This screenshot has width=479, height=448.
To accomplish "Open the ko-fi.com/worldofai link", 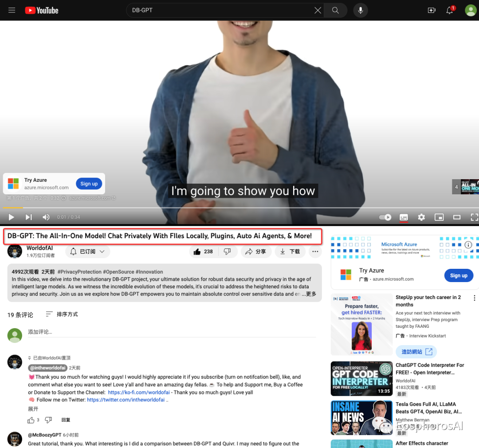I will pos(139,393).
